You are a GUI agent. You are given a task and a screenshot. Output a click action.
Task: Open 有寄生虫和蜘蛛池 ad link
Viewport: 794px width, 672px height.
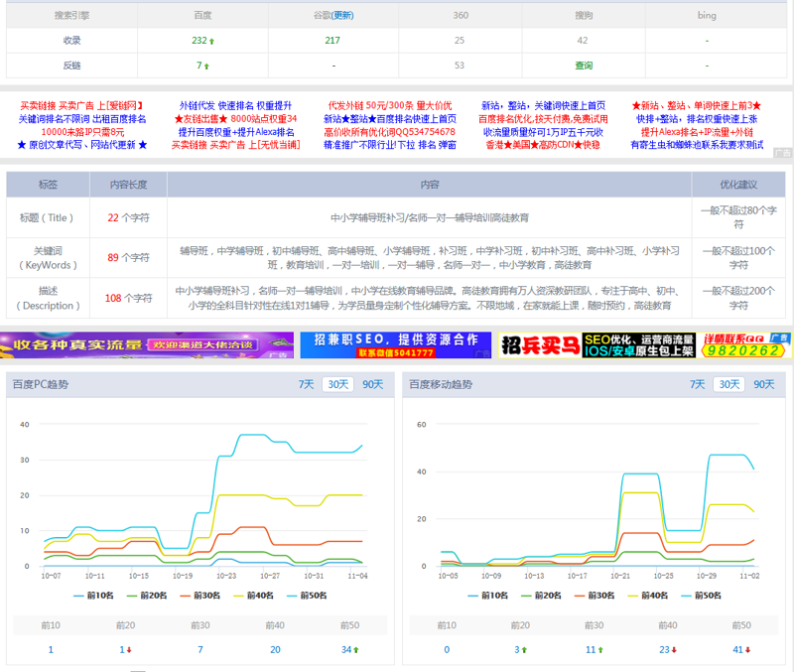(x=697, y=145)
